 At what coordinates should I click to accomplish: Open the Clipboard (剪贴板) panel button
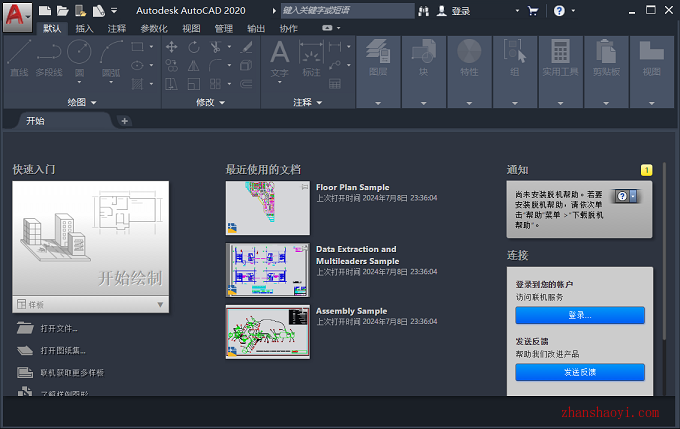click(606, 72)
